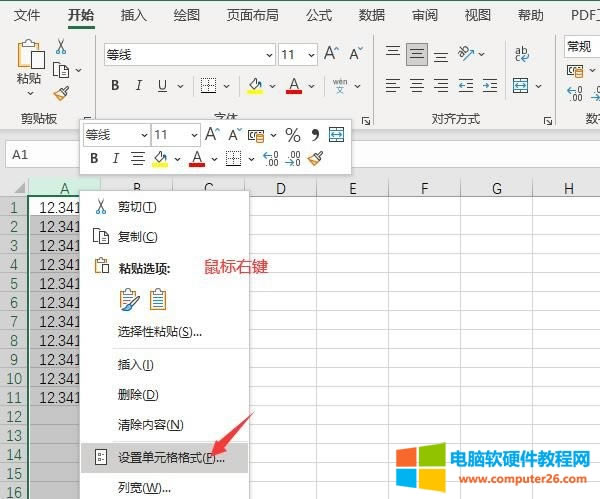Click the Cut scissors icon in the ribbon
Viewport: 600px width, 499px height.
61,47
